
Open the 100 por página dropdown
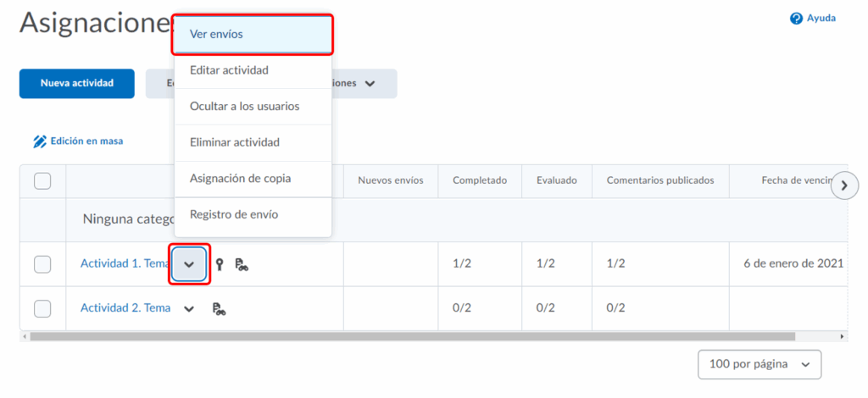point(759,364)
